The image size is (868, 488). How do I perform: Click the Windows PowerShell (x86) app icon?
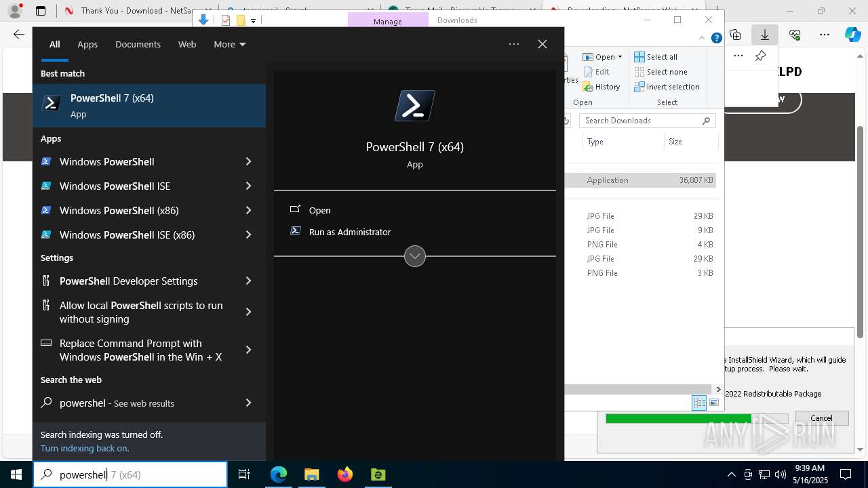(46, 210)
